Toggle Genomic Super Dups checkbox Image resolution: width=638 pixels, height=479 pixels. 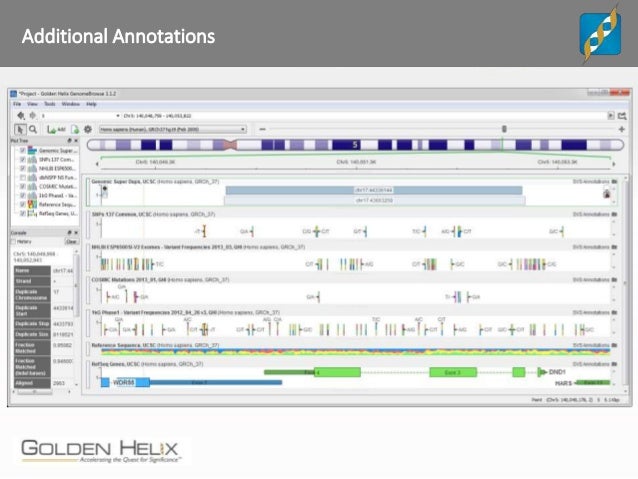[x=23, y=151]
